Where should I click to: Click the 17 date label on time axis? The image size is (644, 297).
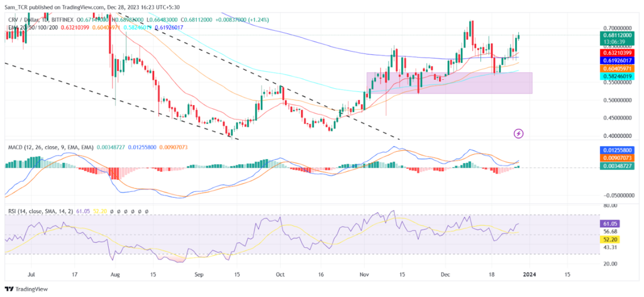click(x=74, y=274)
